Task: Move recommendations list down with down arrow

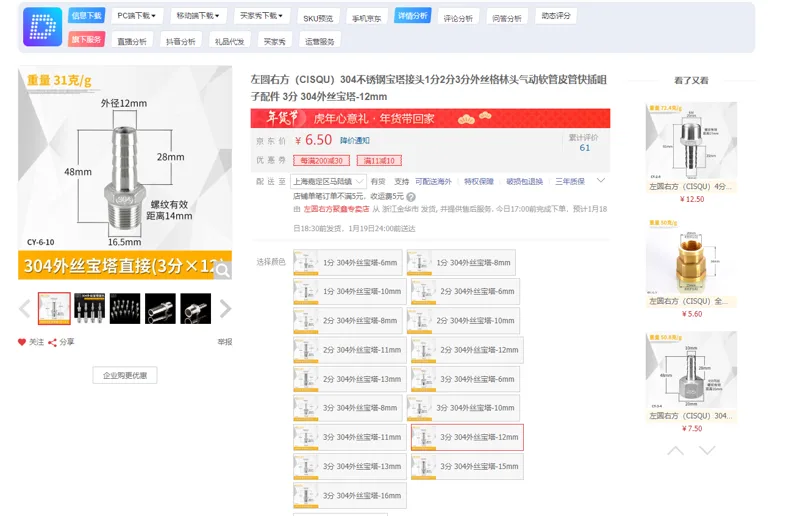Action: coord(707,450)
